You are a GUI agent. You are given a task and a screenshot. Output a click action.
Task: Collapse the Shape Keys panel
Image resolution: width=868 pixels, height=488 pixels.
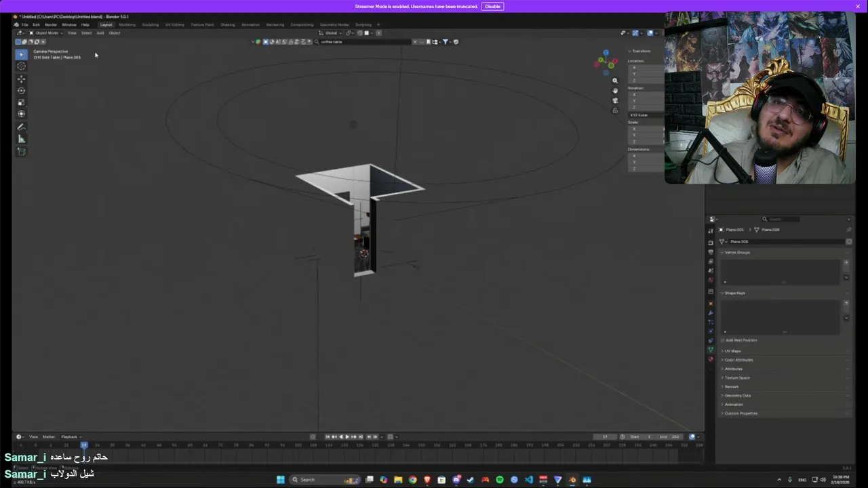734,293
